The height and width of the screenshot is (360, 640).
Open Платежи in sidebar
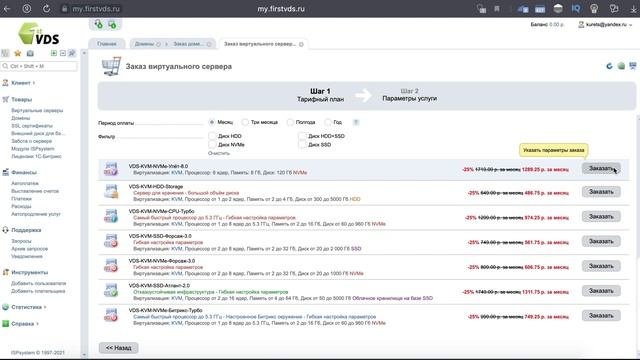21,199
